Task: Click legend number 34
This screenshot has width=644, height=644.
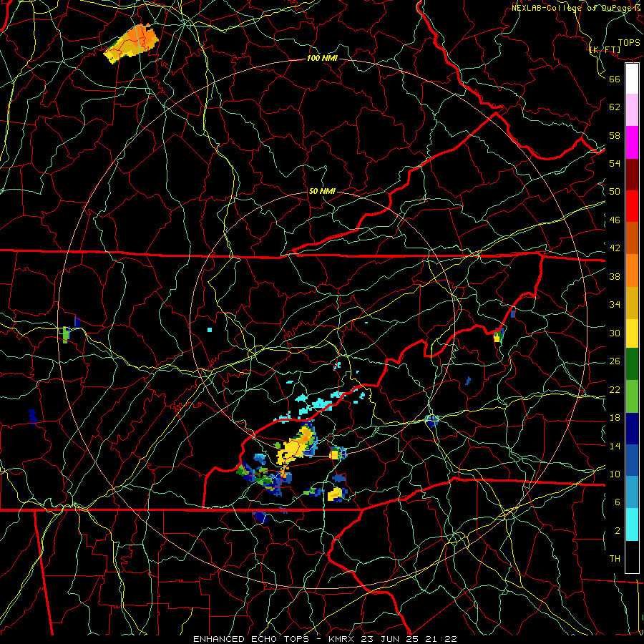Action: pyautogui.click(x=615, y=305)
